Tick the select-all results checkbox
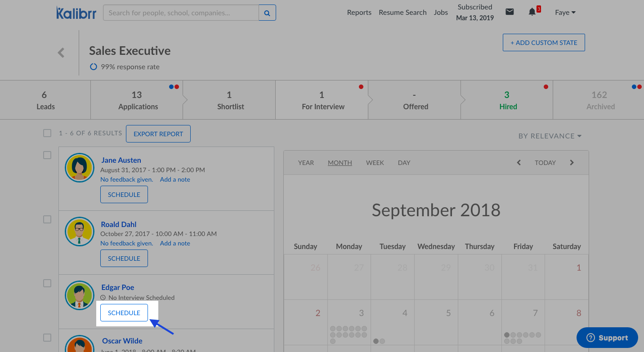644x352 pixels. pyautogui.click(x=47, y=133)
